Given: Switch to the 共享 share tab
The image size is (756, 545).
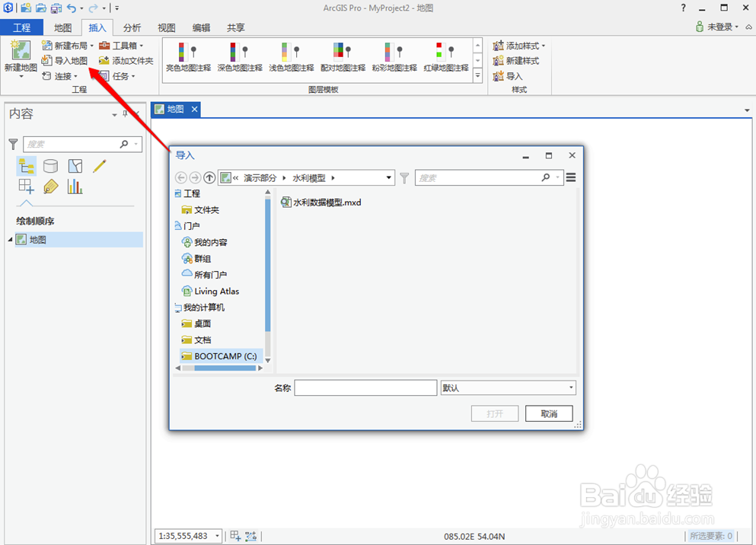Looking at the screenshot, I should tap(236, 27).
